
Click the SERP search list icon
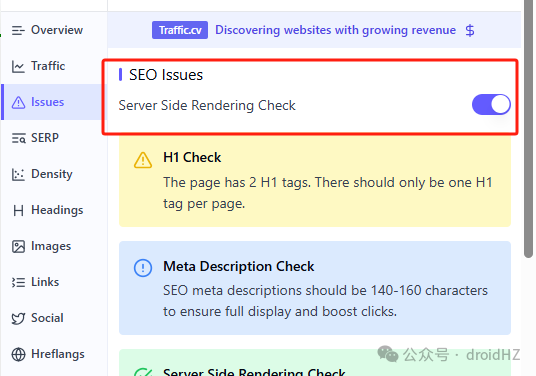coord(18,138)
